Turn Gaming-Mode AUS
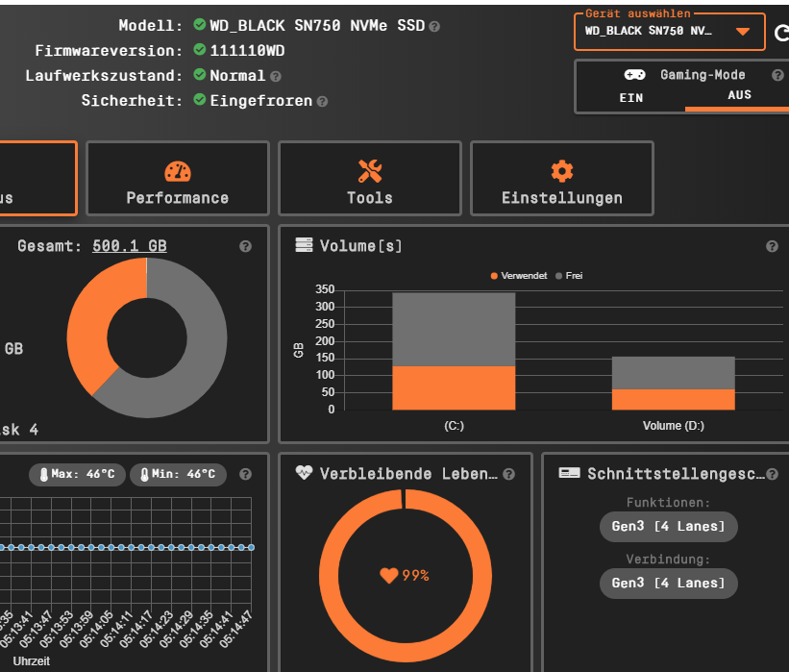 pyautogui.click(x=739, y=95)
